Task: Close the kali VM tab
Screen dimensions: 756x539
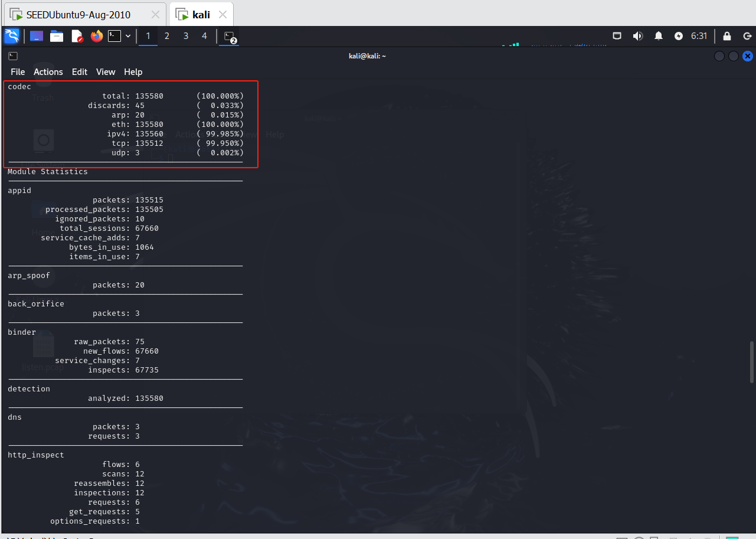Action: pos(222,15)
